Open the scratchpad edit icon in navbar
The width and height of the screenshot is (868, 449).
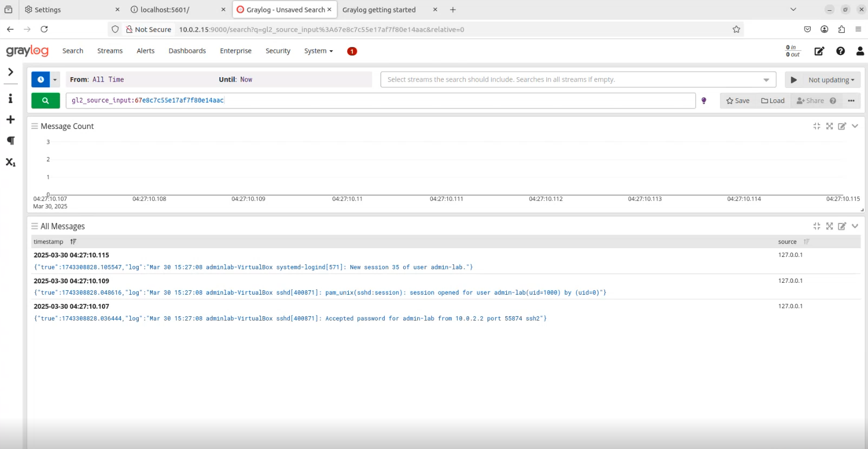(x=819, y=51)
